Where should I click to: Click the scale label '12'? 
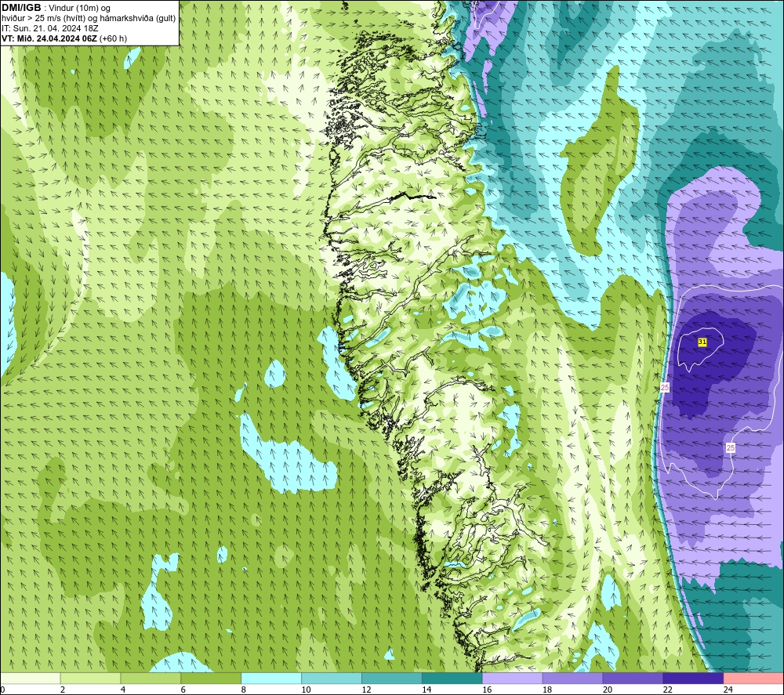(x=366, y=690)
